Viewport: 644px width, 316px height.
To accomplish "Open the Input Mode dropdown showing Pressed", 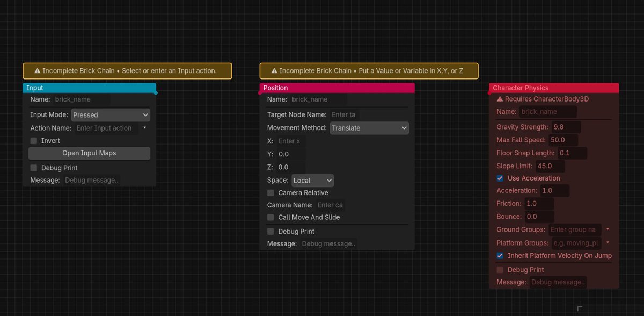I will click(x=111, y=115).
